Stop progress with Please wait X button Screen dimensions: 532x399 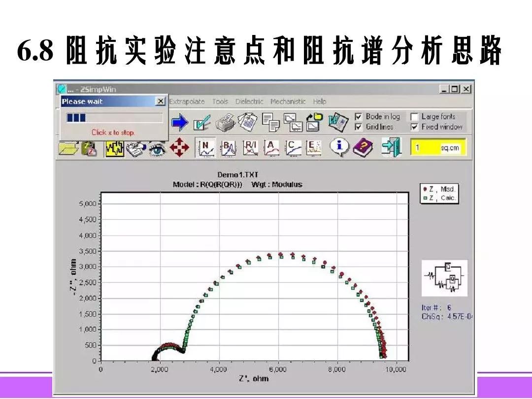160,101
